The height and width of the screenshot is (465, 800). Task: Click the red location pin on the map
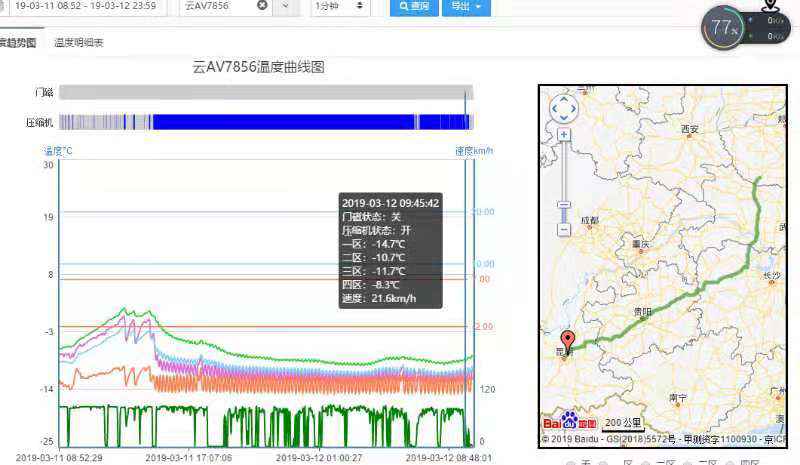(x=569, y=340)
